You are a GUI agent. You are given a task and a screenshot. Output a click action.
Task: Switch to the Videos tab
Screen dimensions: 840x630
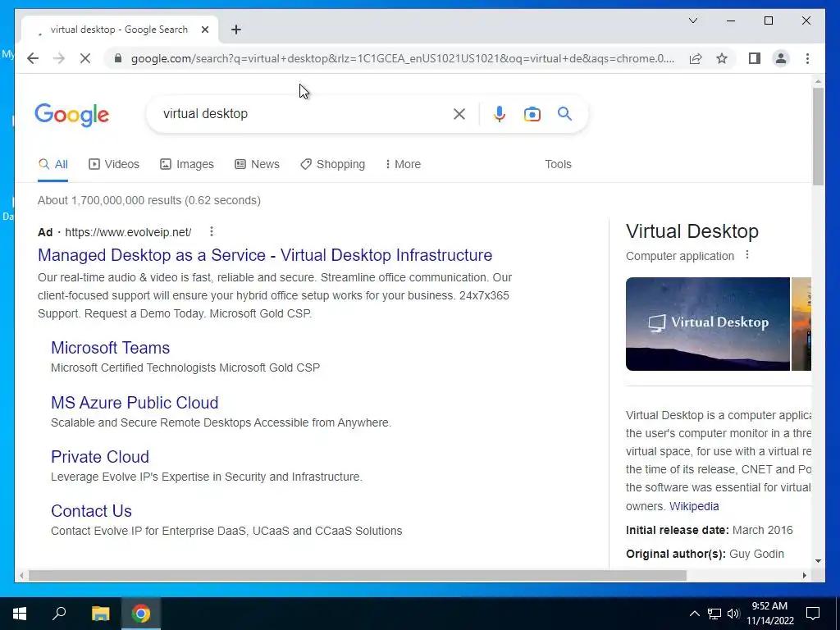coord(113,164)
